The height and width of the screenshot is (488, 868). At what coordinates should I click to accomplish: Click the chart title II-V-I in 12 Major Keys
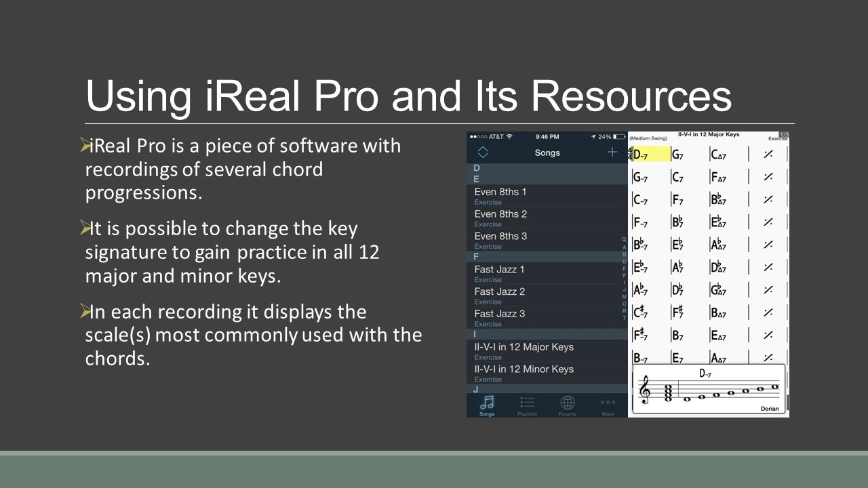(x=708, y=135)
